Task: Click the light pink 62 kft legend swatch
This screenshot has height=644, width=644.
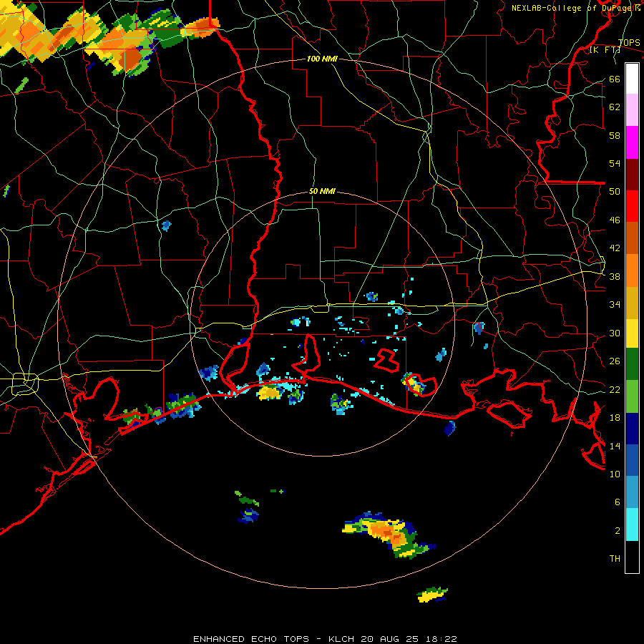Action: (632, 109)
